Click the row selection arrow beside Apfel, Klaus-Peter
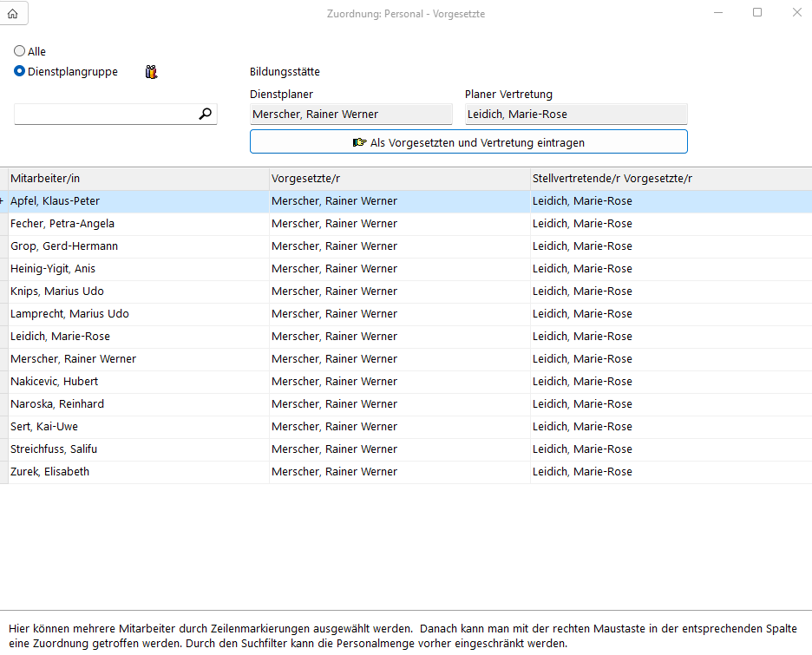 [3, 200]
